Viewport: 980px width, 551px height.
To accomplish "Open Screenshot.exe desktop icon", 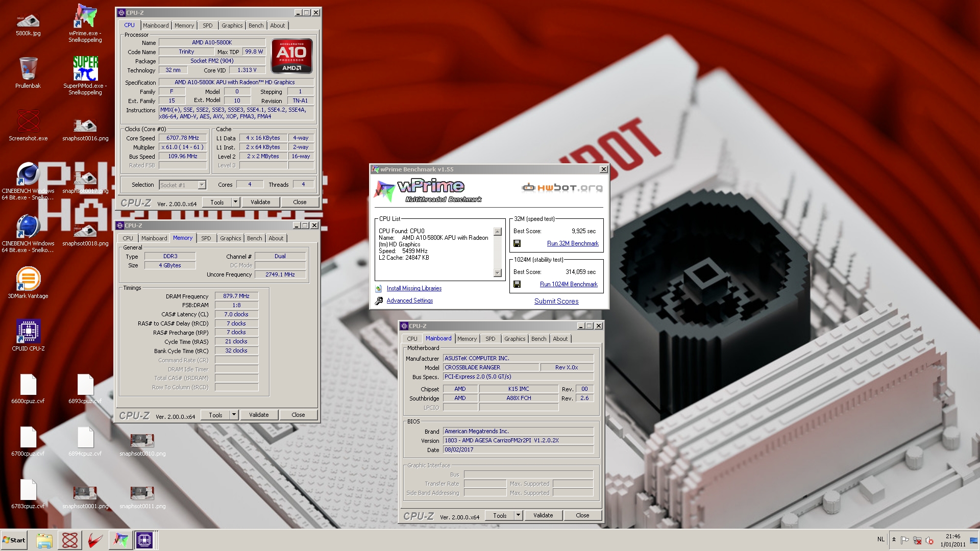I will click(x=28, y=125).
